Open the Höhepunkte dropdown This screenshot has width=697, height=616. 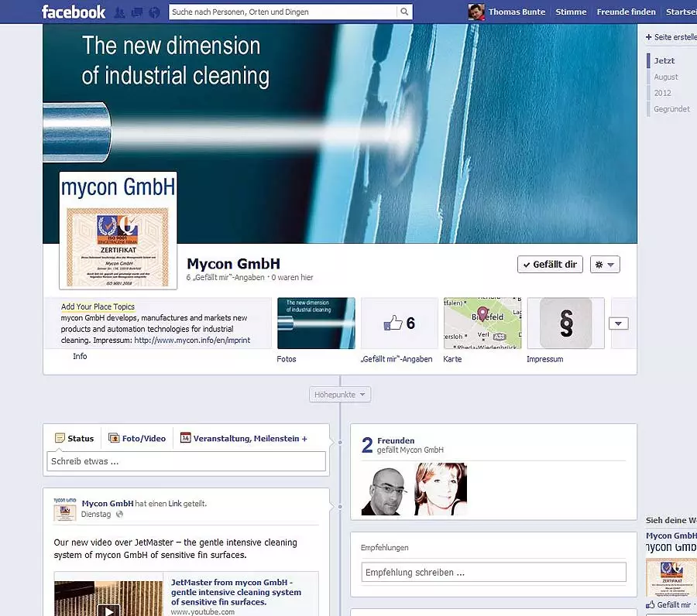pyautogui.click(x=340, y=395)
